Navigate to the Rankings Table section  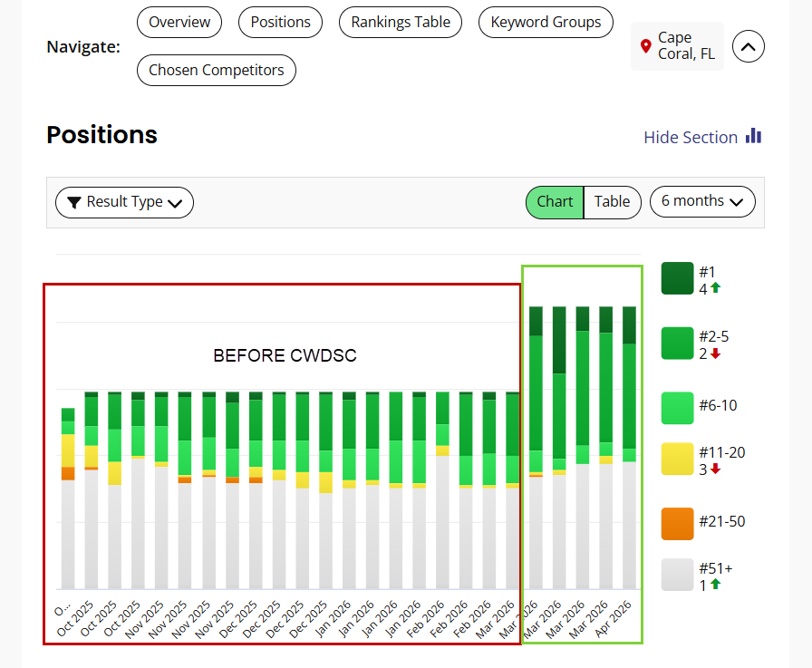pos(401,22)
